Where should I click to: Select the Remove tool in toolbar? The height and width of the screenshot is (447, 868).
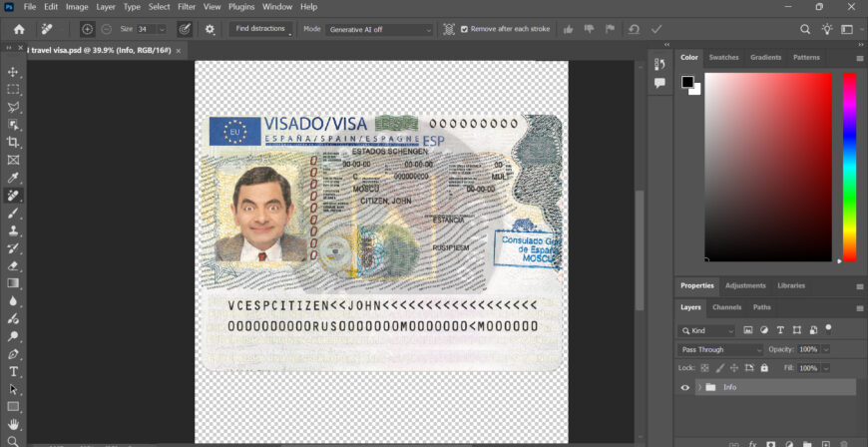pyautogui.click(x=13, y=196)
